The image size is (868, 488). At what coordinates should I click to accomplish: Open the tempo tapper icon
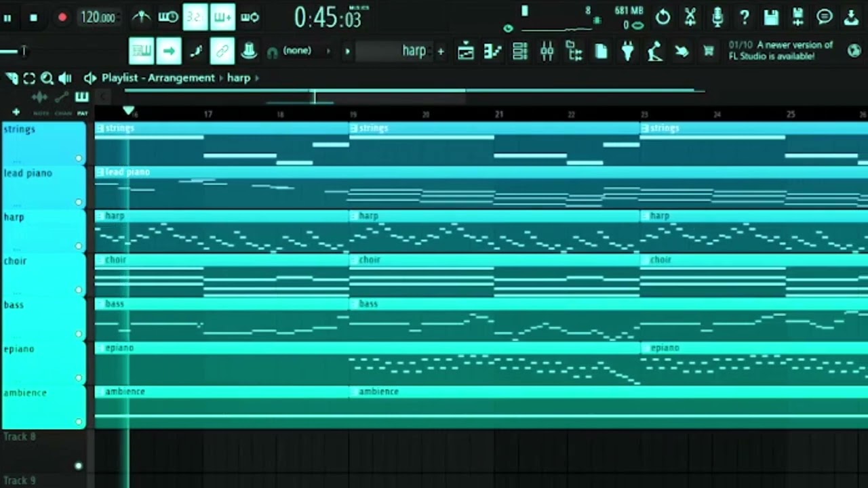[x=654, y=51]
